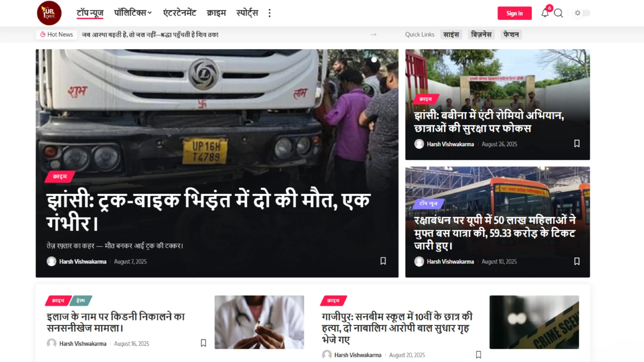Click the crime scene tape thumbnail

(534, 322)
